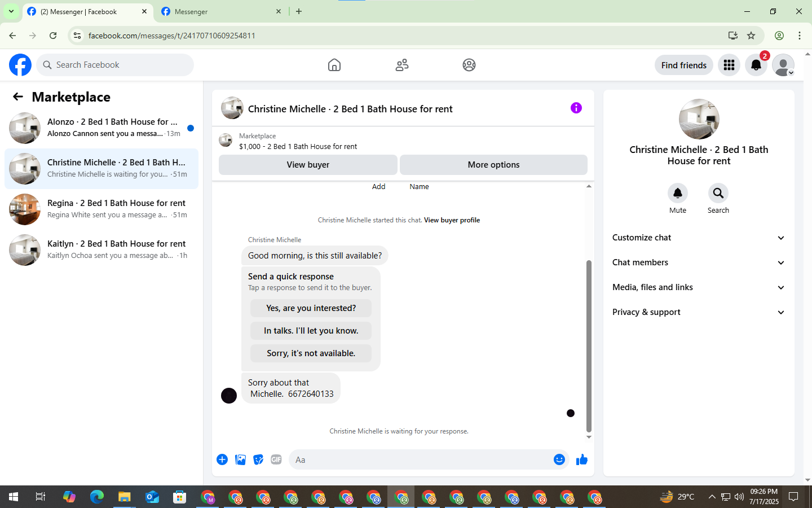This screenshot has height=508, width=812.
Task: Send a thumbs-up like
Action: click(582, 459)
